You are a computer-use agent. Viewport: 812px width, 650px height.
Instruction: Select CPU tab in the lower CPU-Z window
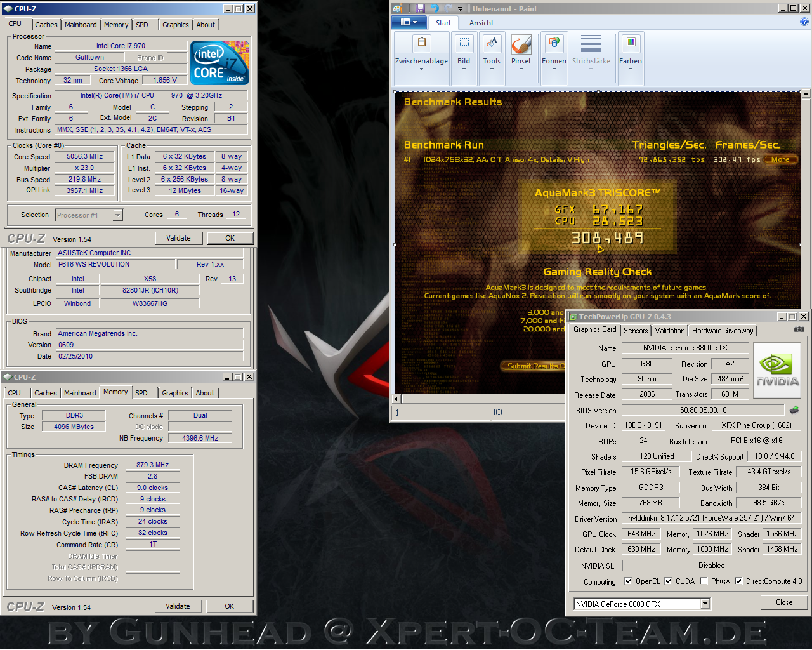[15, 393]
